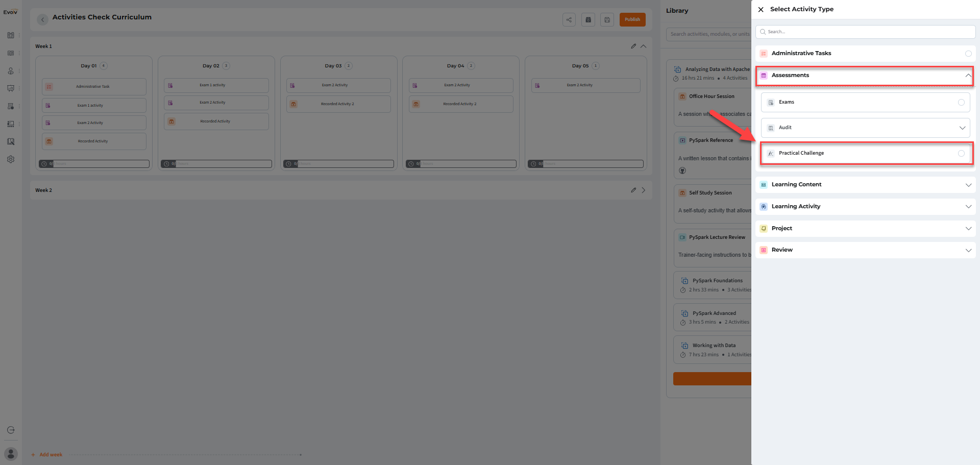Click the Learning Content category icon
Screen dimensions: 980x465
[764, 185]
